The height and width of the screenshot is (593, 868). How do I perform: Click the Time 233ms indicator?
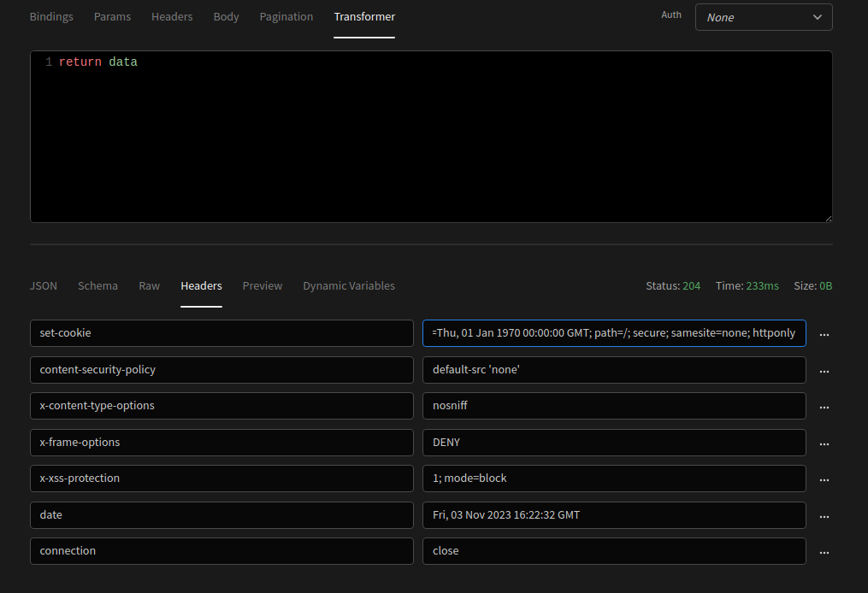click(747, 286)
